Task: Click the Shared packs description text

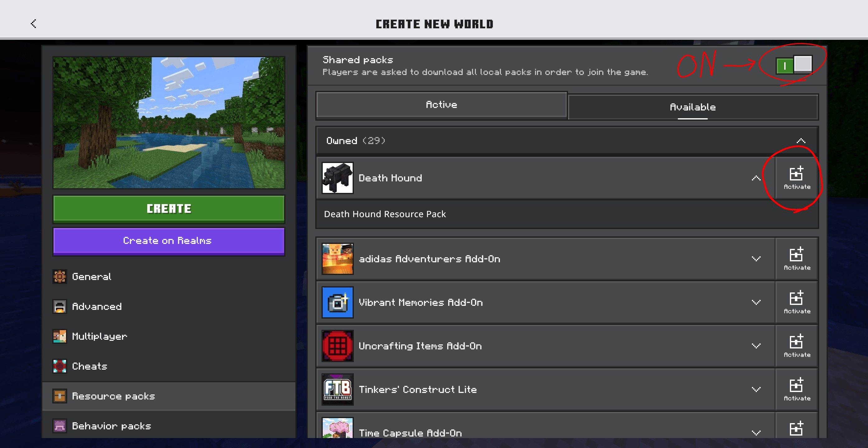Action: click(x=485, y=72)
